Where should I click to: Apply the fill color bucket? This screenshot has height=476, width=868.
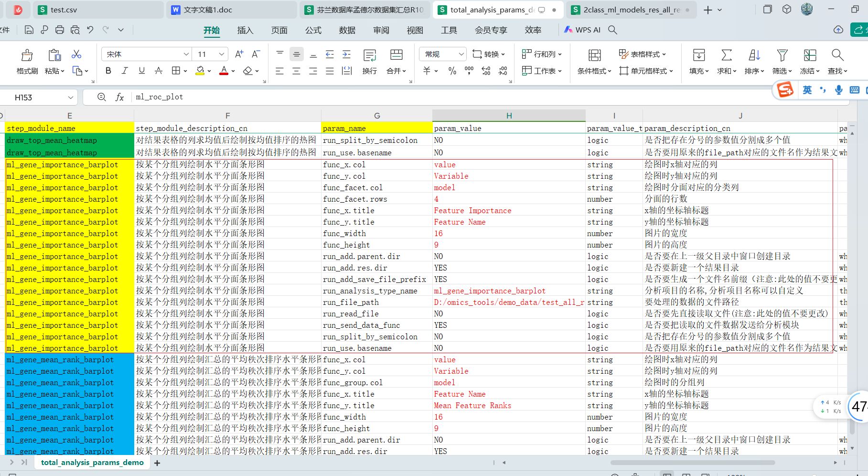[x=200, y=71]
